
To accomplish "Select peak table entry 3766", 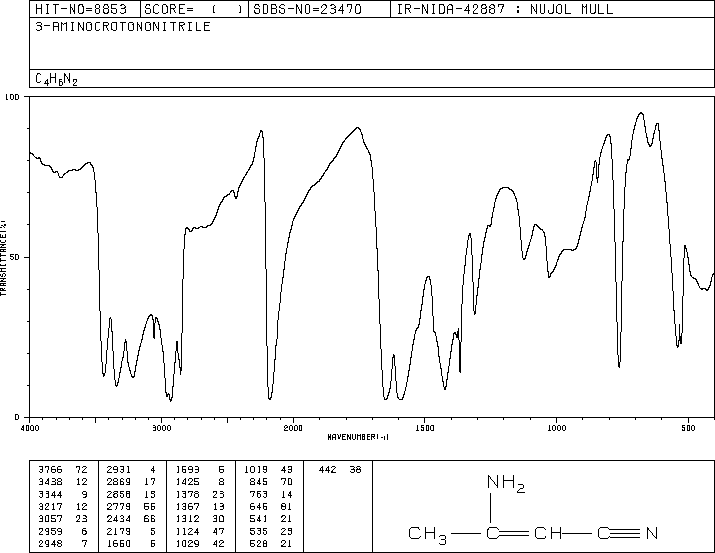I will coord(63,470).
